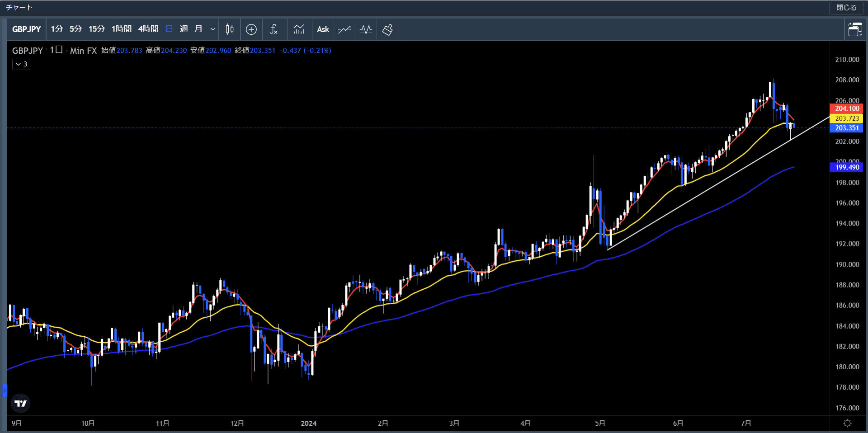The image size is (868, 433).
Task: Expand the left side panel handle
Action: pos(5,390)
